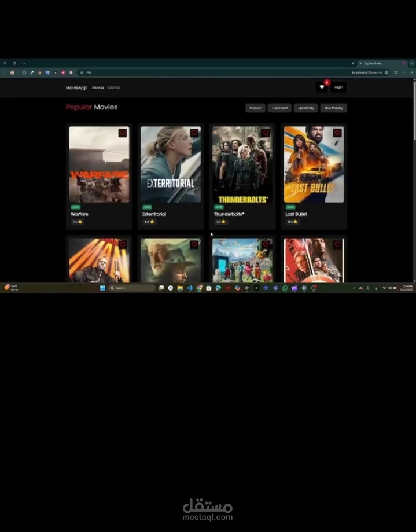Toggle the heart on the Exterritorial card
416x532 pixels.
click(194, 133)
